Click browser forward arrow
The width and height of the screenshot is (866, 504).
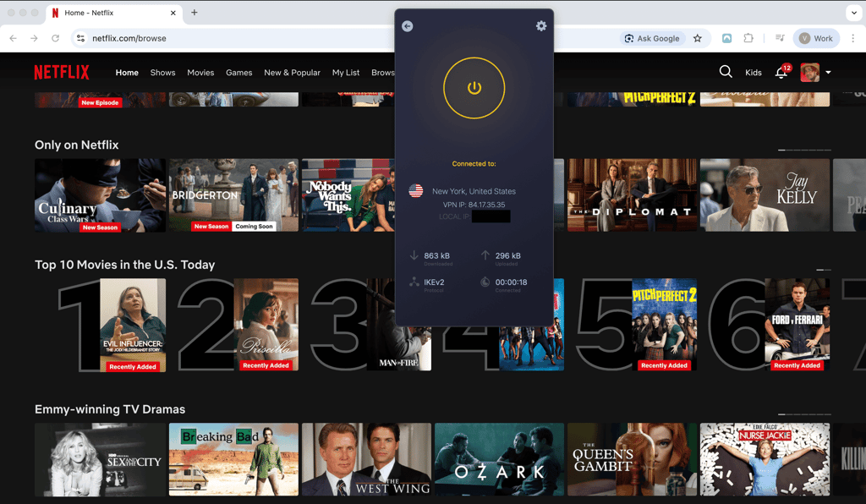[x=34, y=38]
